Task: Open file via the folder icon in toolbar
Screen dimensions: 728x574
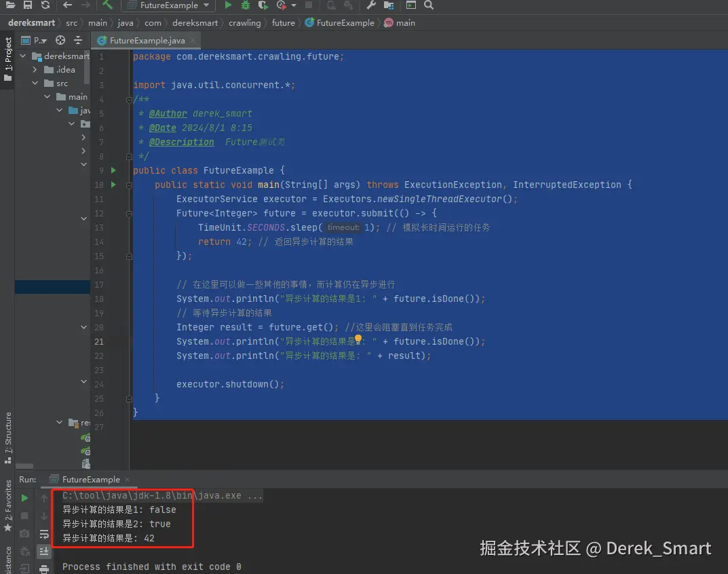Action: (x=9, y=5)
